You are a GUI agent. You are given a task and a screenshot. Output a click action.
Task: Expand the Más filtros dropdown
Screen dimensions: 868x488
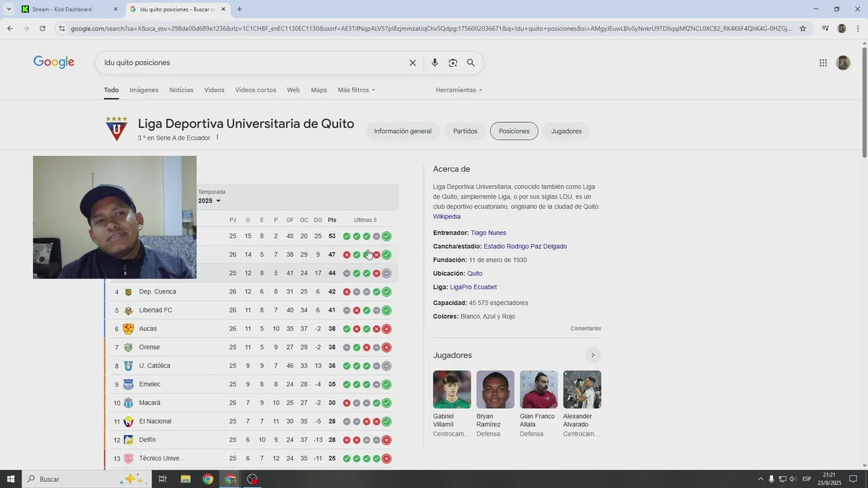click(356, 90)
